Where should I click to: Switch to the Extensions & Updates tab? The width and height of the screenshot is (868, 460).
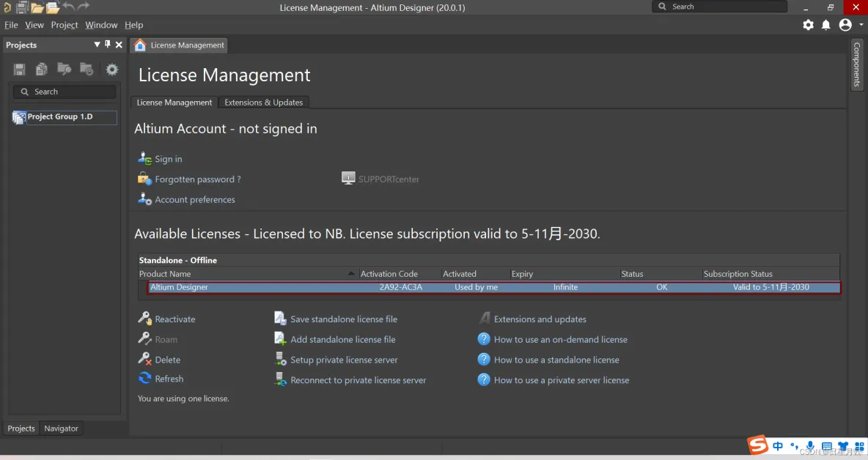point(263,103)
